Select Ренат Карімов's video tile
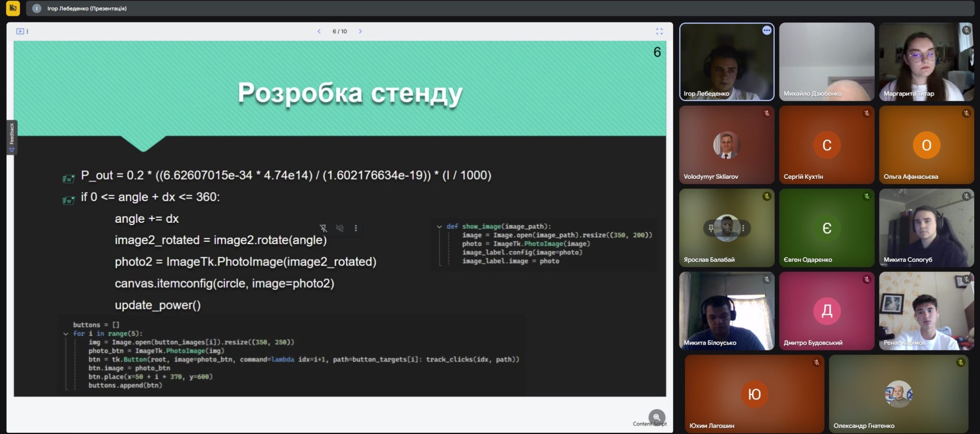This screenshot has height=434, width=980. click(926, 311)
